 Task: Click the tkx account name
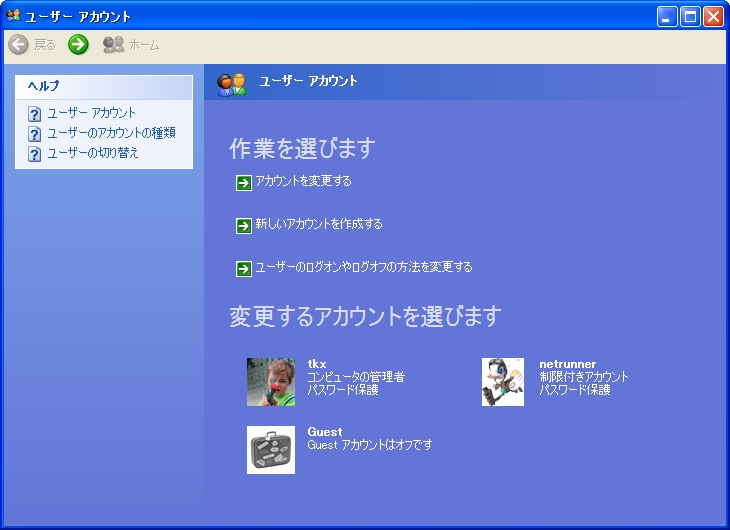click(x=317, y=364)
